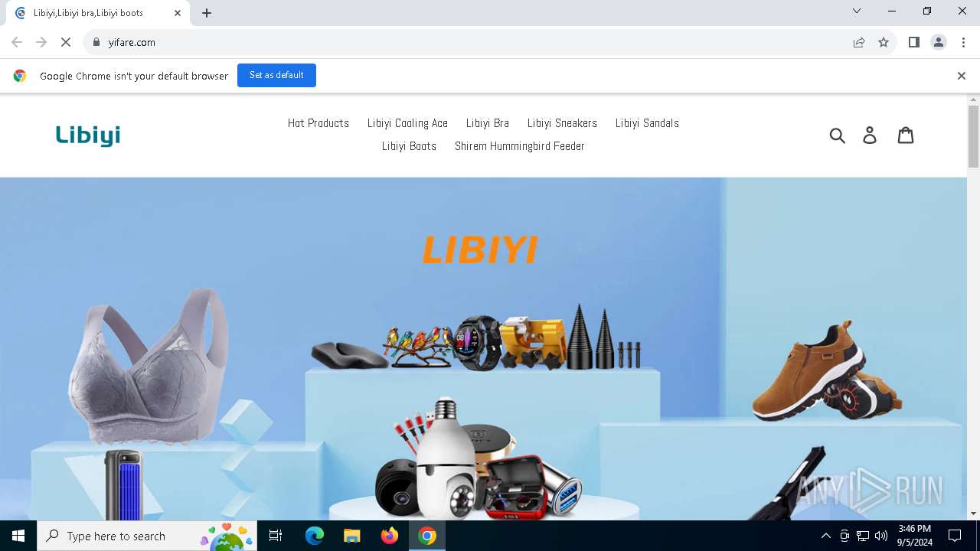Open Shirem Hummingbird Feeder menu item
980x551 pixels.
520,146
